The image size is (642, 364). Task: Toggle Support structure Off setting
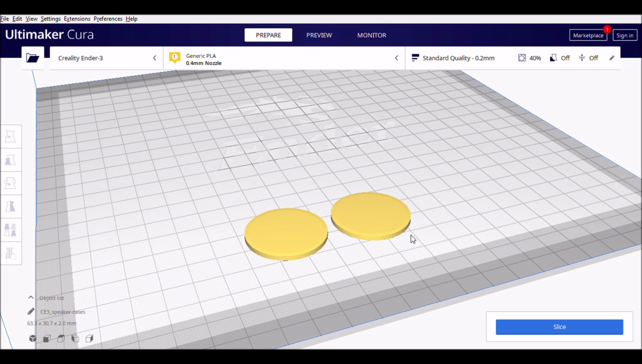pyautogui.click(x=559, y=58)
